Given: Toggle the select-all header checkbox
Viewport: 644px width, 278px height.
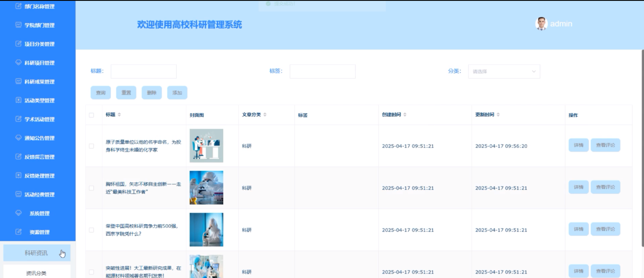Looking at the screenshot, I should [x=91, y=115].
